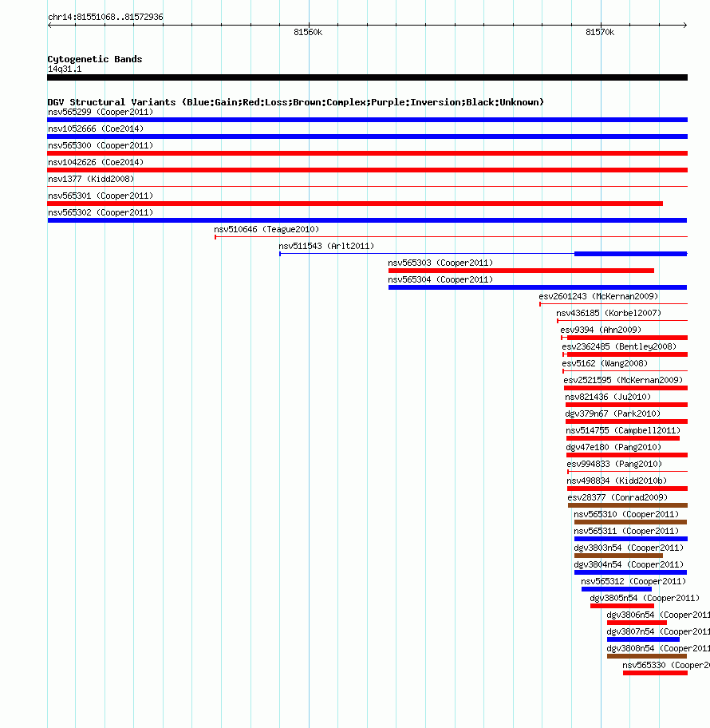Screen dimensions: 710x728
Task: Click the red bar of nsv1042626
Action: point(367,170)
